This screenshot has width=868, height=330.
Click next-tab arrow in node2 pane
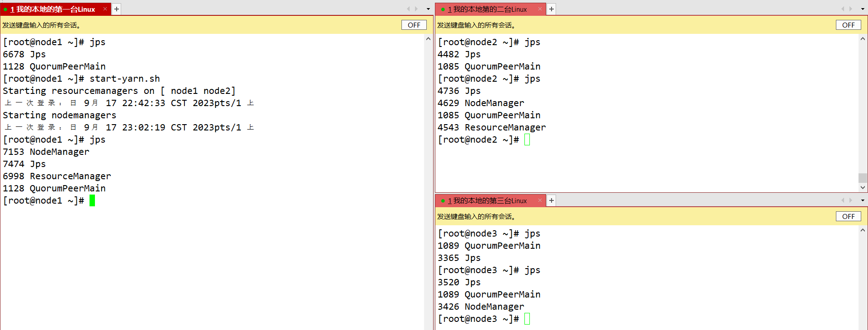[851, 9]
